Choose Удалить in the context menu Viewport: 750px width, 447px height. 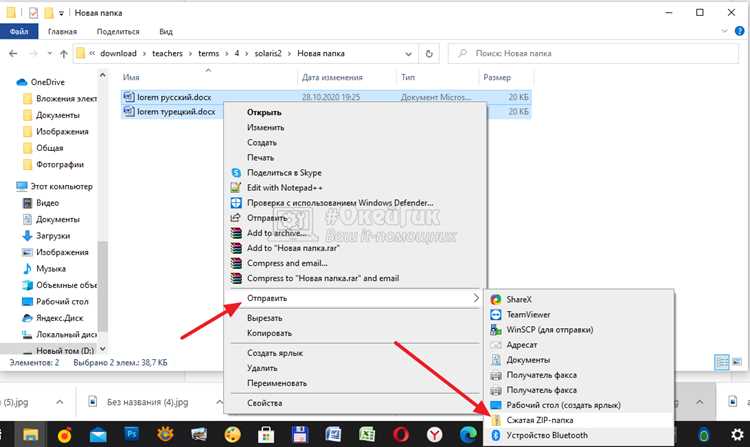(262, 368)
